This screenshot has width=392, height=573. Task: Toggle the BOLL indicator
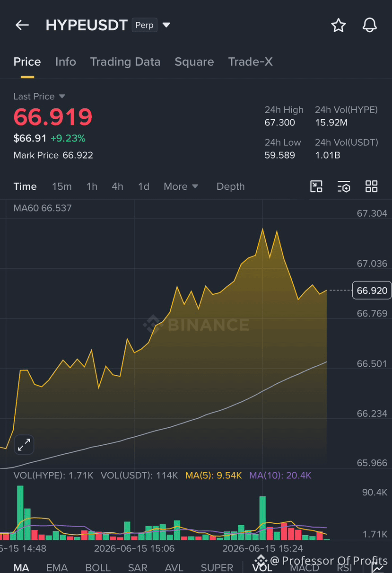[98, 567]
